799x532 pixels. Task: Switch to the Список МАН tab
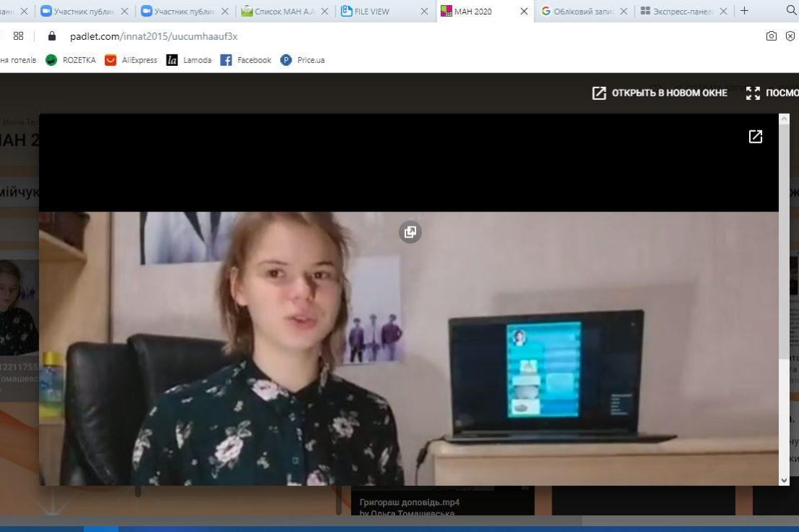[279, 12]
